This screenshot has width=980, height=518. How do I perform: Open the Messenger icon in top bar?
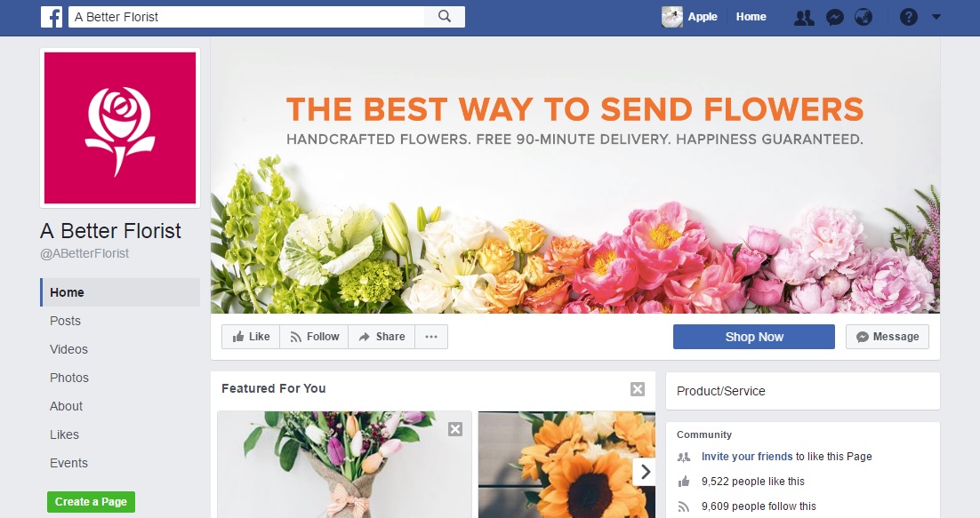click(834, 18)
